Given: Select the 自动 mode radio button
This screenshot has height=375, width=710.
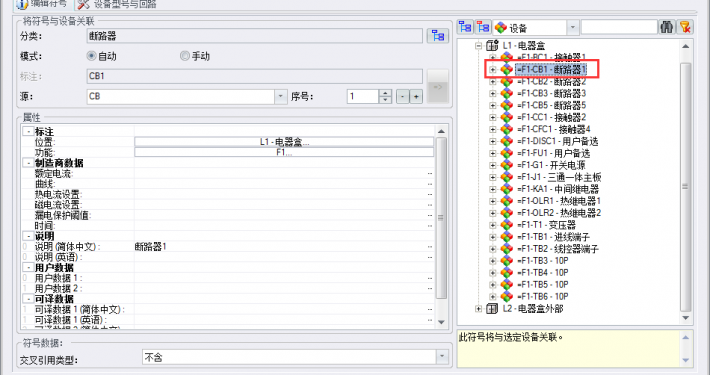Looking at the screenshot, I should point(92,56).
